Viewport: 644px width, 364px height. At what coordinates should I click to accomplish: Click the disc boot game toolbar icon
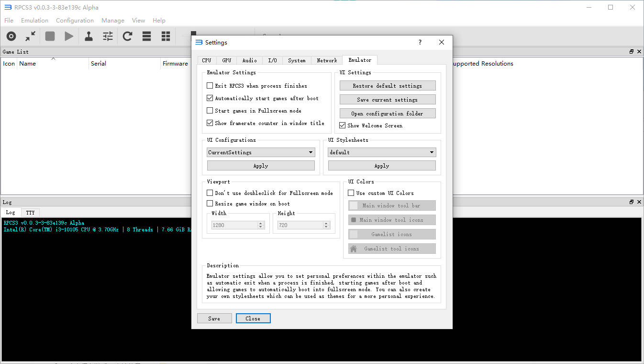pyautogui.click(x=11, y=36)
